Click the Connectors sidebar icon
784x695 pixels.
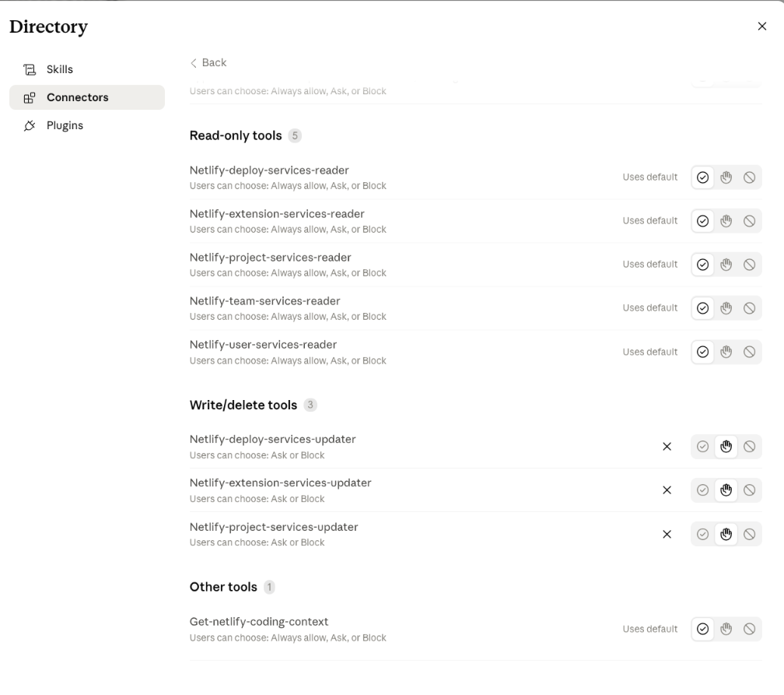click(30, 97)
